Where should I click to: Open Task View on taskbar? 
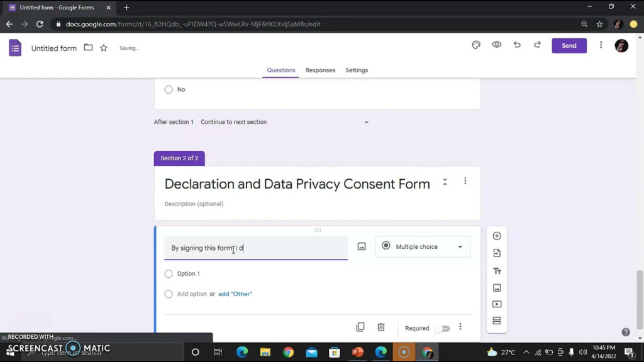point(218,352)
